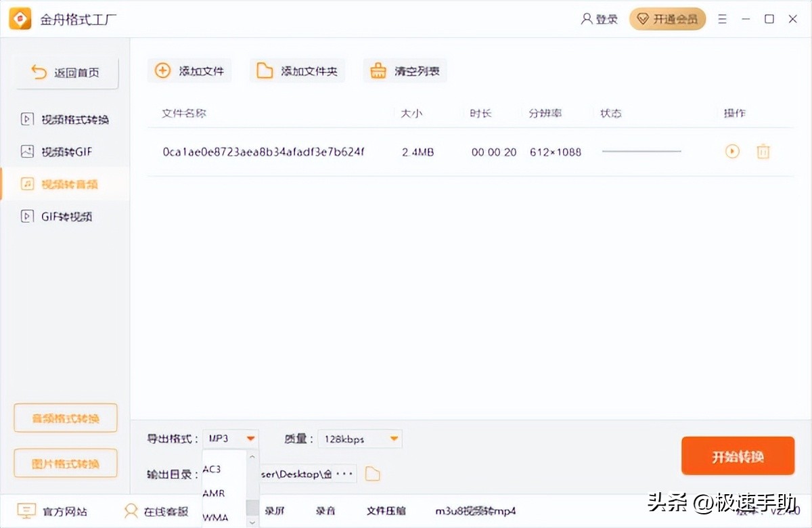This screenshot has width=812, height=528.
Task: Open the hamburger menu in title bar
Action: 723,19
